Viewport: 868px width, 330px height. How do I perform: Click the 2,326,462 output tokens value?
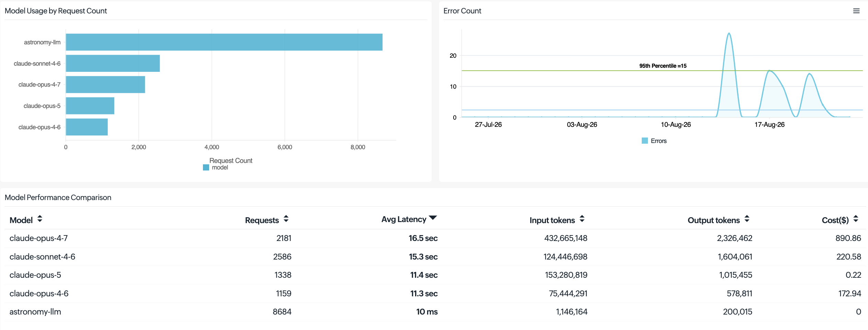pos(734,238)
